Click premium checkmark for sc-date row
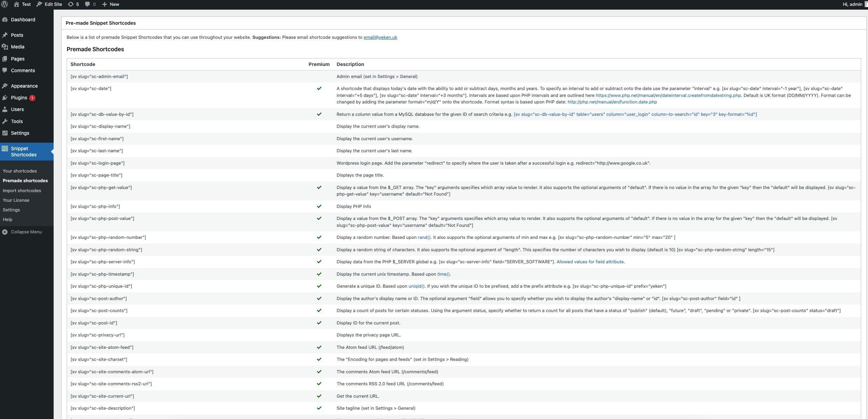 319,88
